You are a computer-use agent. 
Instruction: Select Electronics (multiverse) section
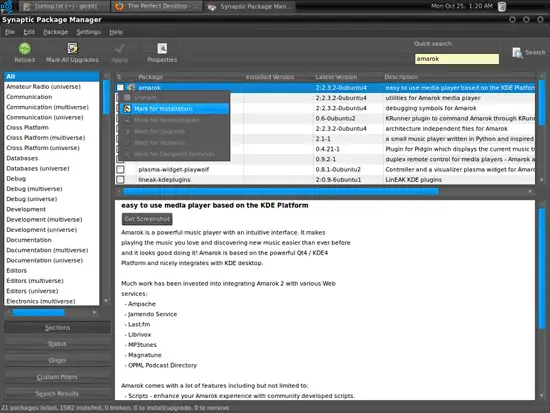tap(52, 301)
